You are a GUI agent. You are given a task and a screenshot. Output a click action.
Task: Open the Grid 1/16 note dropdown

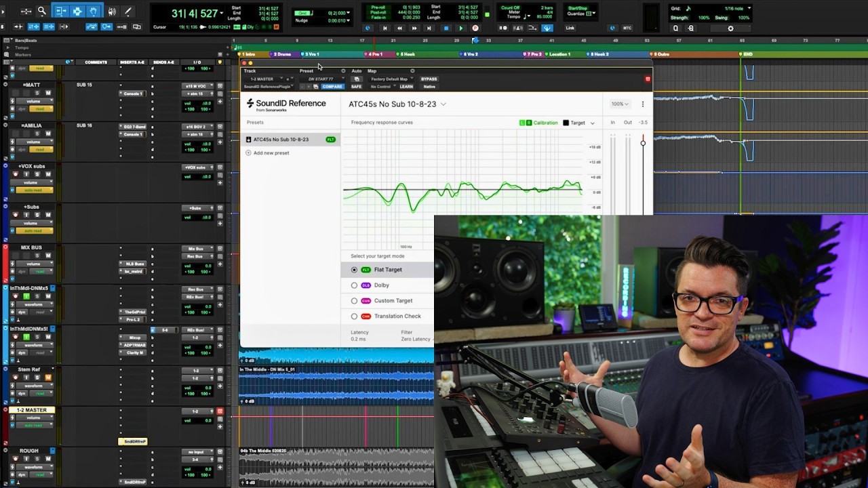(x=749, y=8)
